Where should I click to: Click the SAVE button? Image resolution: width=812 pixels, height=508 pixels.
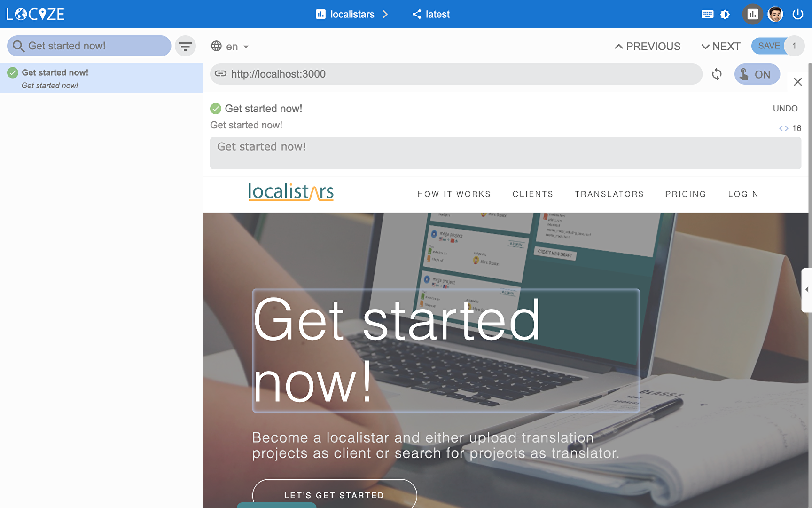[x=769, y=46]
